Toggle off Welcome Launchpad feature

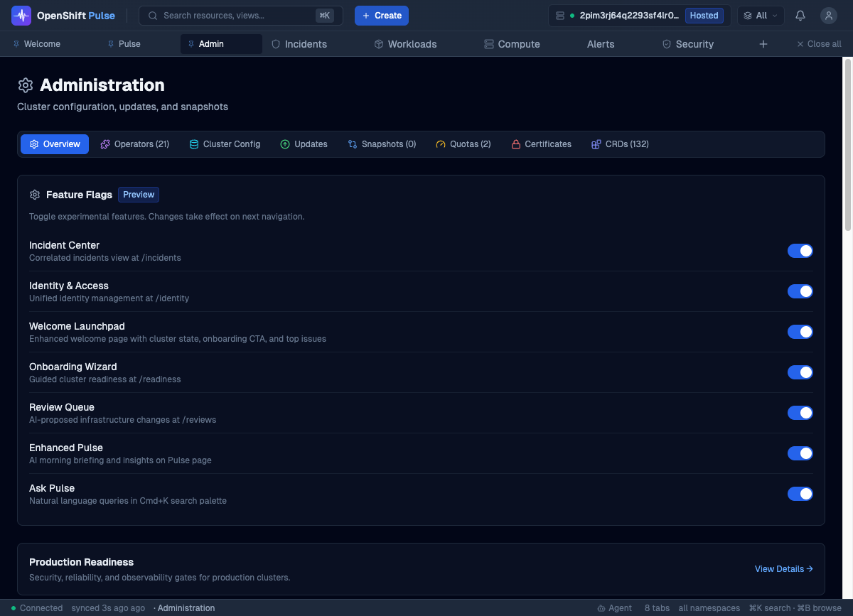tap(800, 332)
